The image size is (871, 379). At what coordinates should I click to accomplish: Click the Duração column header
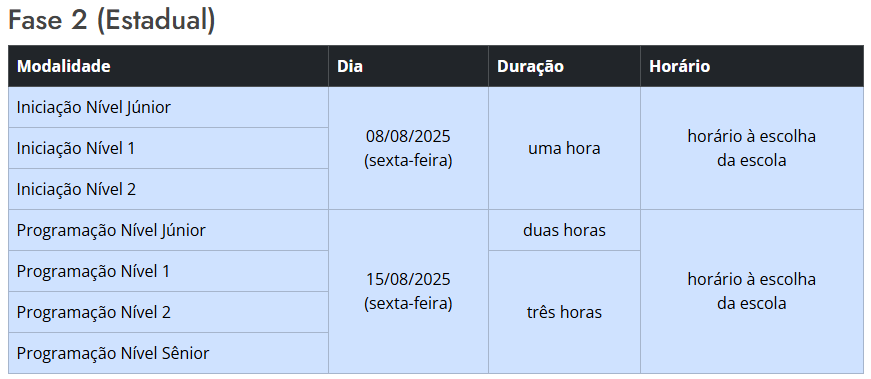click(x=564, y=66)
